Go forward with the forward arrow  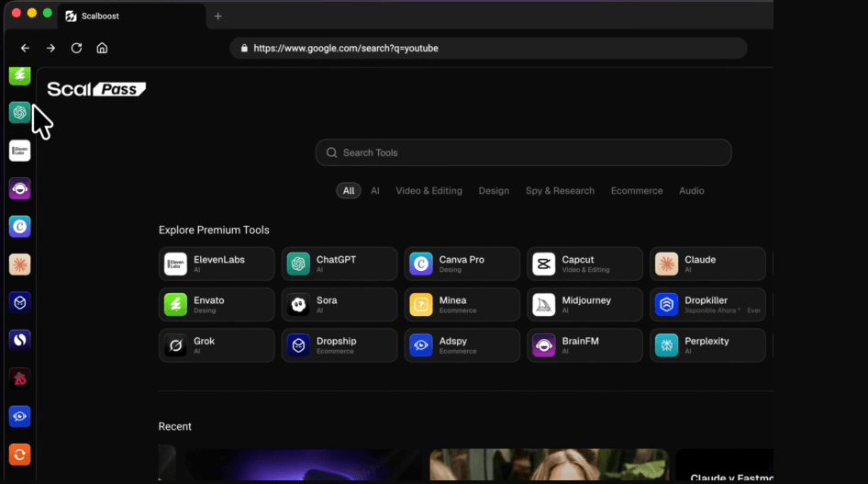[51, 48]
